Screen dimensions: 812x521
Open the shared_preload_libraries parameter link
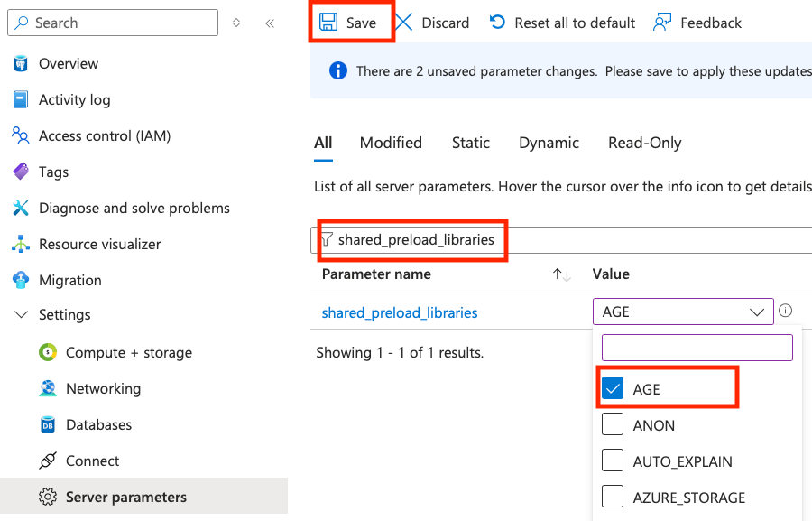pos(400,312)
